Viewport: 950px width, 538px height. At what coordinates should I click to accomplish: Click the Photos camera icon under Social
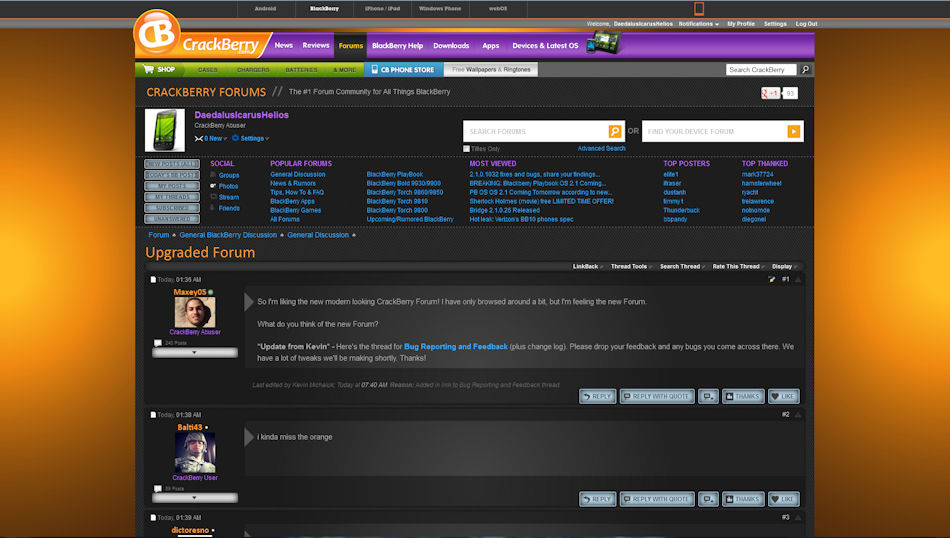click(x=213, y=186)
